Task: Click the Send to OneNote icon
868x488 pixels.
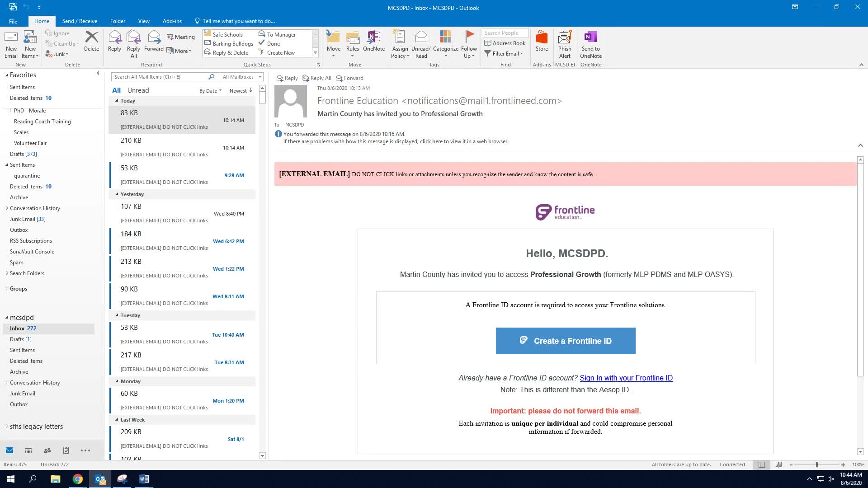Action: click(x=591, y=45)
